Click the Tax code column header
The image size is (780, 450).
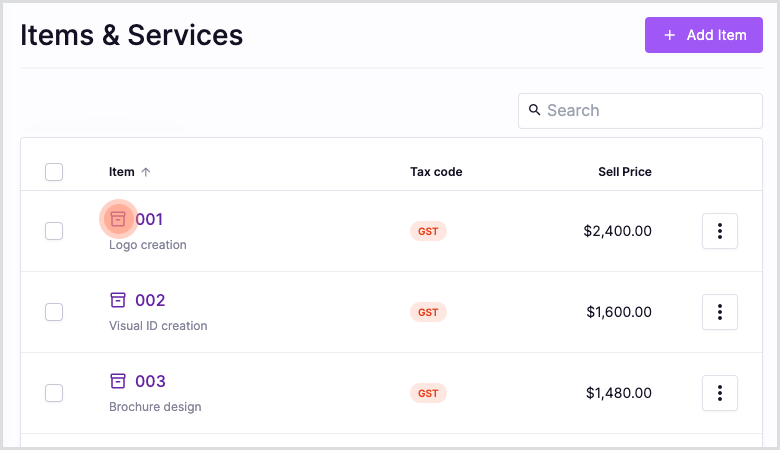point(436,172)
